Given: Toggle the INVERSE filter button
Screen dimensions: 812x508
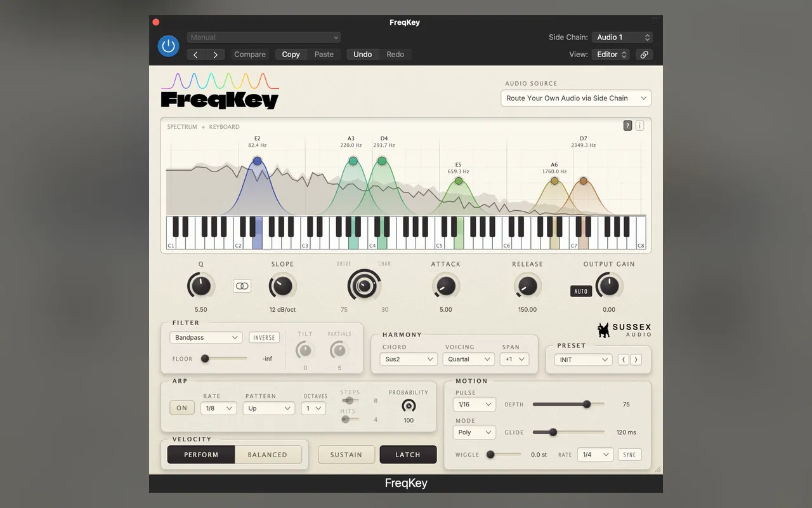Looking at the screenshot, I should coord(264,338).
